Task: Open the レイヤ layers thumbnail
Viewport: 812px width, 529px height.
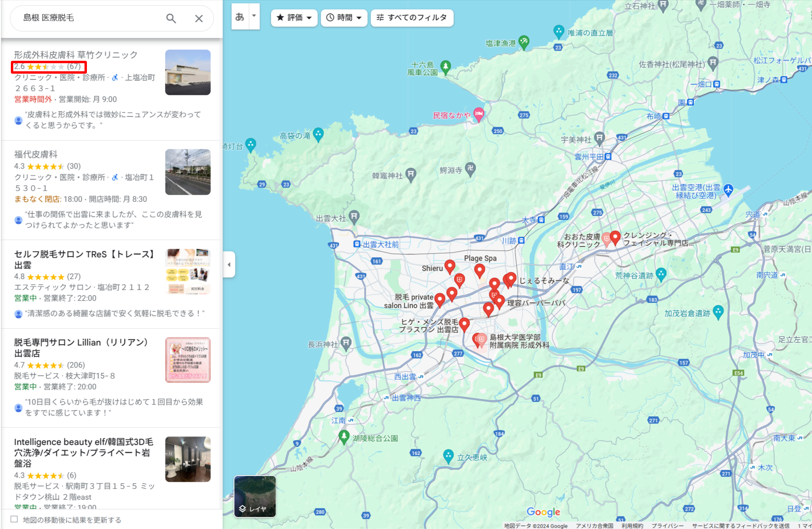Action: tap(255, 496)
